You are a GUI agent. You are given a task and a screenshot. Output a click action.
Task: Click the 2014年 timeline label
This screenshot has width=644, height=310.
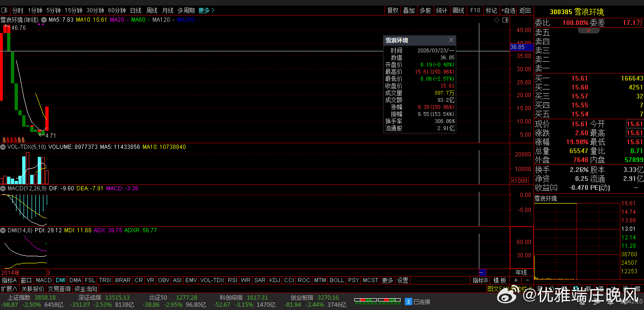pyautogui.click(x=10, y=272)
